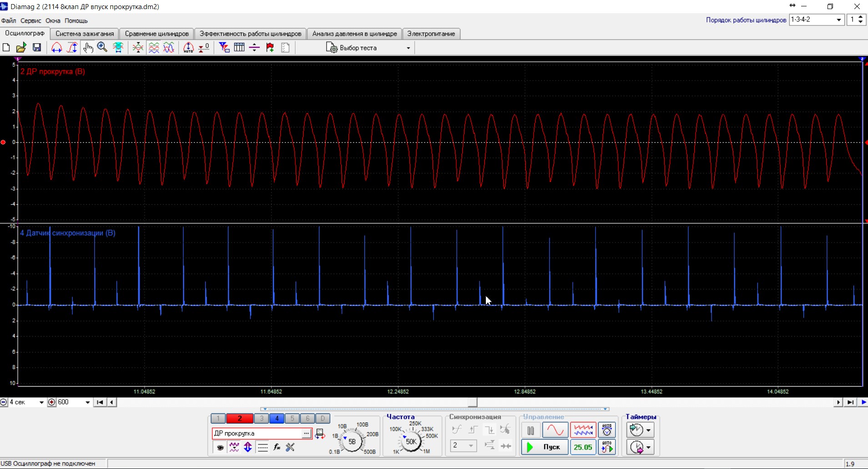Toggle channel visibility eye icon
The image size is (868, 469).
point(220,448)
